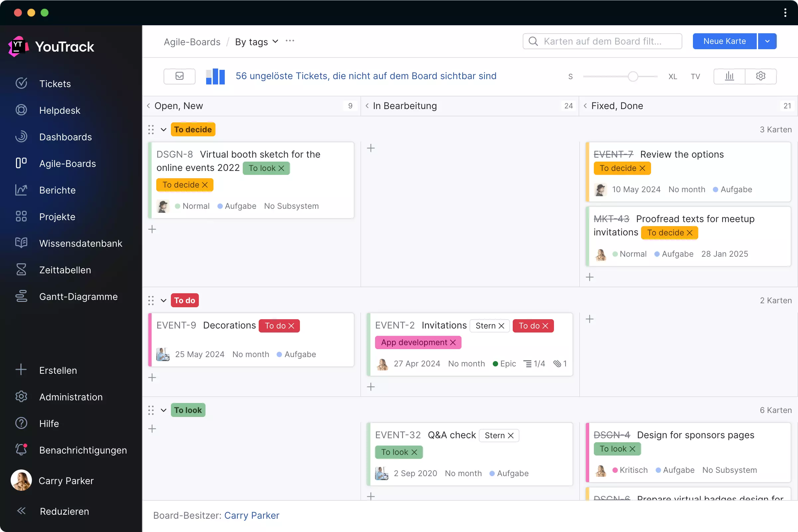Expand the 'Open, New' column header

[148, 106]
